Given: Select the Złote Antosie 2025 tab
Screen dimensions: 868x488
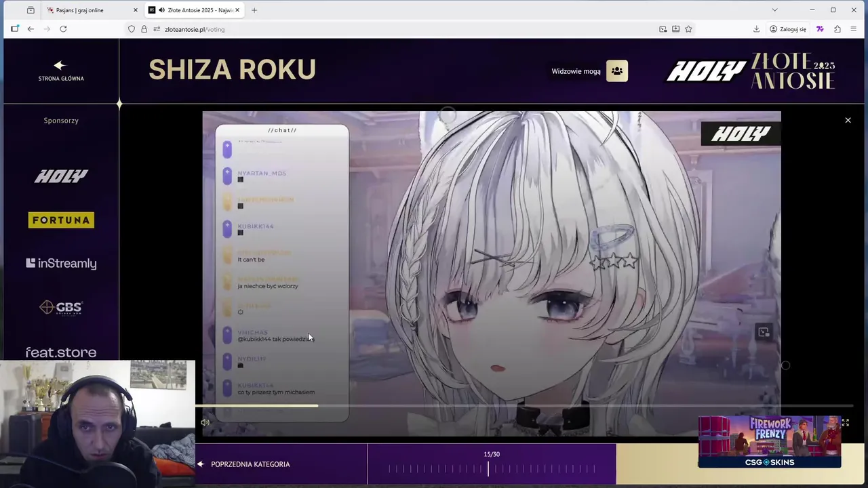Looking at the screenshot, I should tap(193, 10).
